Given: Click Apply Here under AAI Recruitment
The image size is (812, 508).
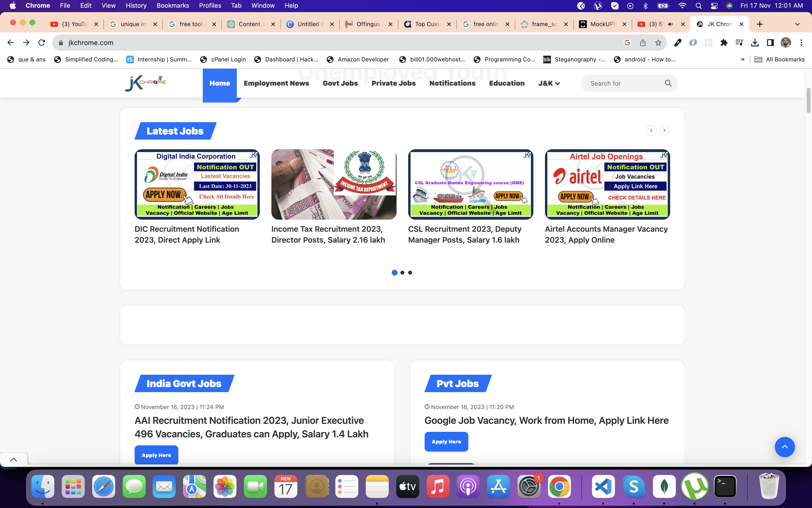Looking at the screenshot, I should [156, 455].
